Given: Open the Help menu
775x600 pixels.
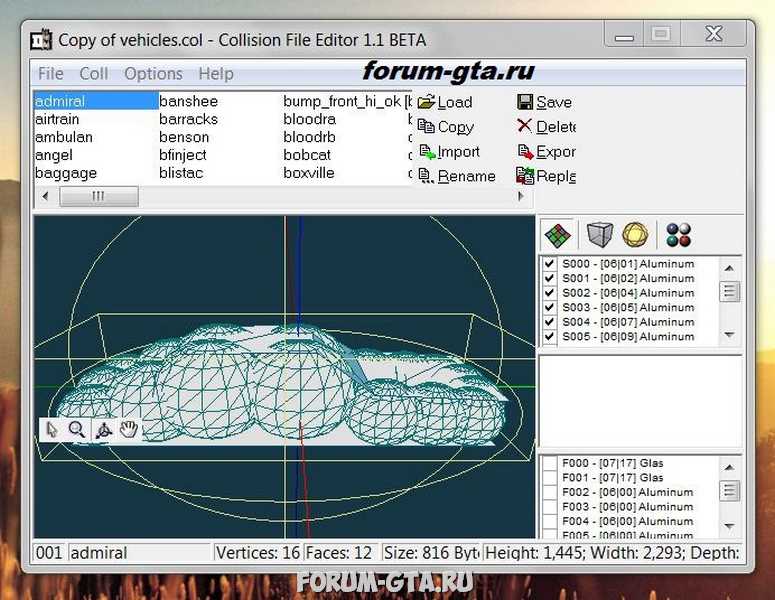Looking at the screenshot, I should 216,74.
